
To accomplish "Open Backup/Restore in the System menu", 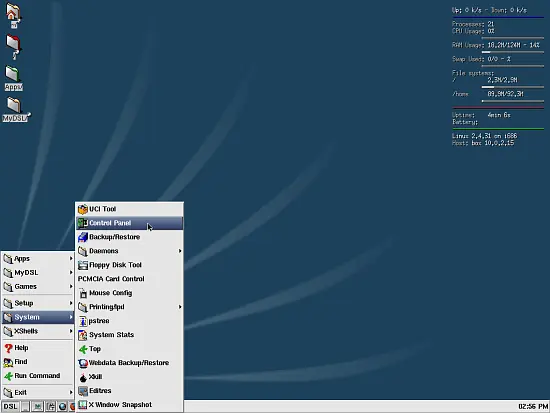I will click(x=129, y=237).
